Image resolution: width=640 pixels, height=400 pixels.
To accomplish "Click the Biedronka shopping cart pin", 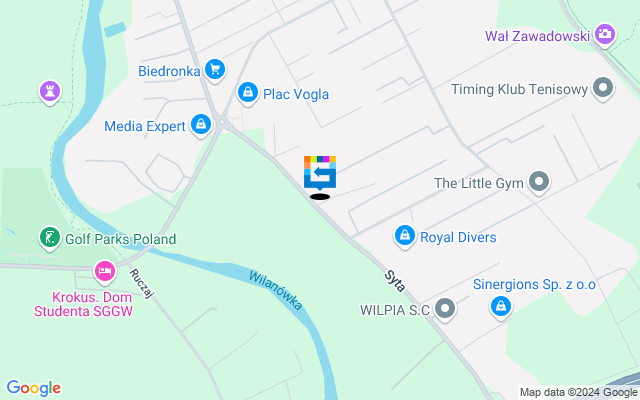I will [215, 70].
